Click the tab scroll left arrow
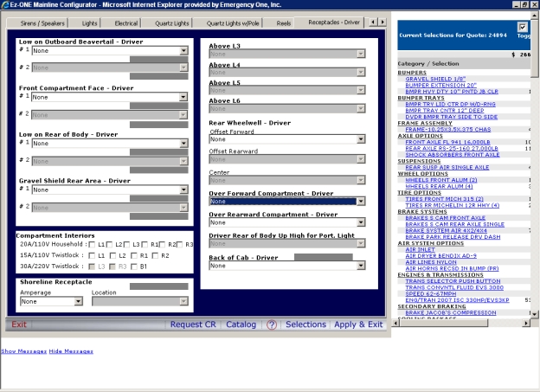Viewport: 540px width, 392px height. [373, 22]
